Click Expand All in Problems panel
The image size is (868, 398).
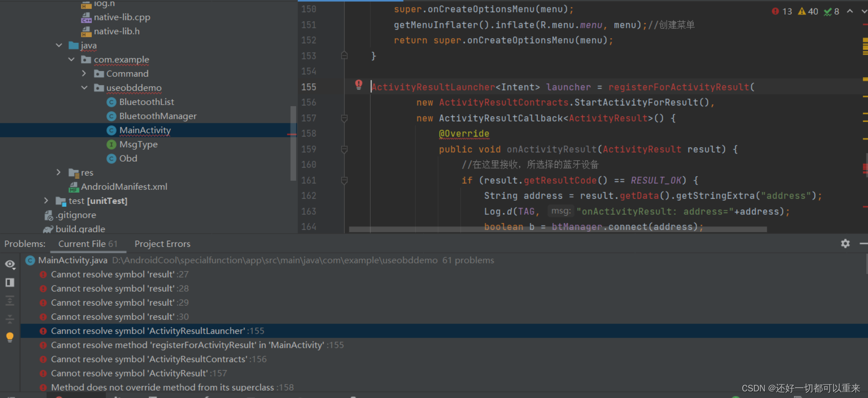tap(10, 301)
